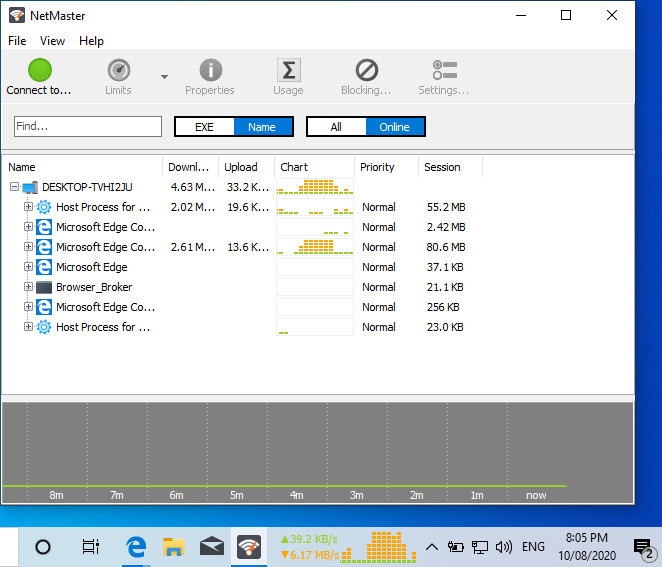This screenshot has height=567, width=662.
Task: Click Edge icon of the 2.42 MB row
Action: click(44, 227)
